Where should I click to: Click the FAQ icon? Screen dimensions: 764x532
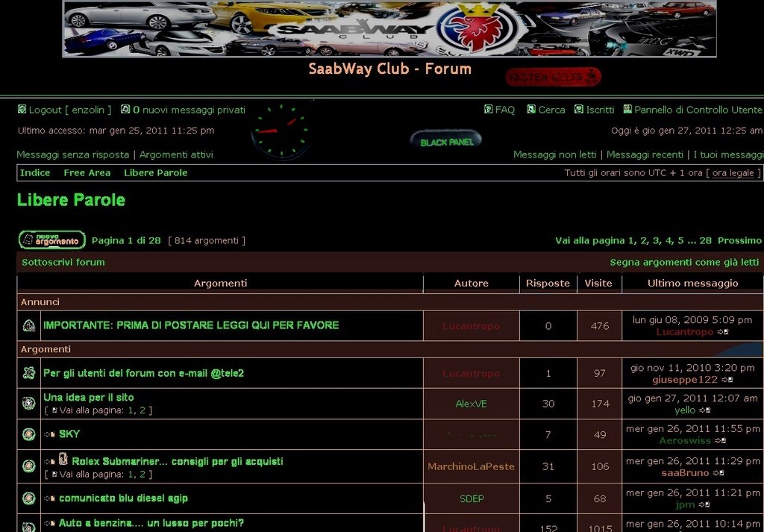tap(488, 109)
